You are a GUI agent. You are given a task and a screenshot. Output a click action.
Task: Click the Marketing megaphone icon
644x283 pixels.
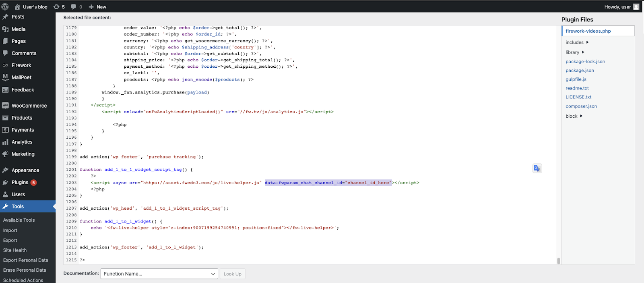(x=5, y=154)
